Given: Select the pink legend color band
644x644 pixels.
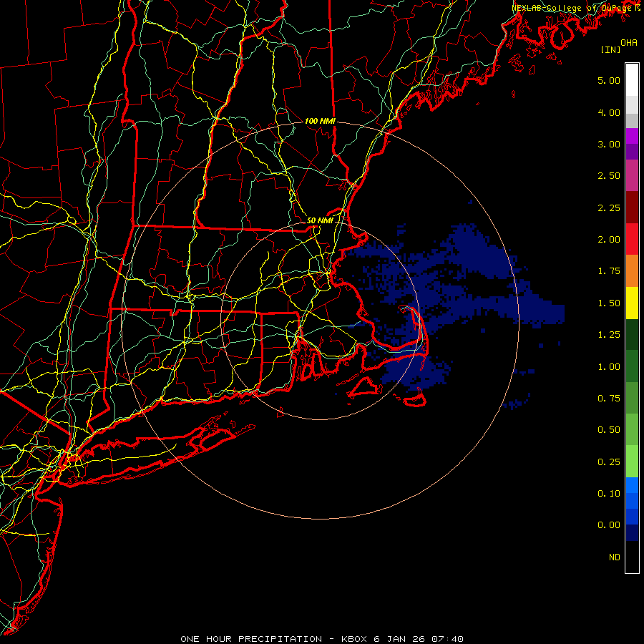Looking at the screenshot, I should click(632, 175).
